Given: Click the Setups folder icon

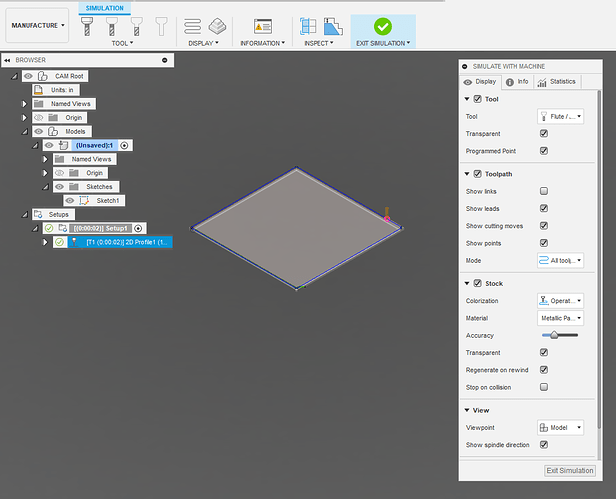Looking at the screenshot, I should [x=38, y=214].
